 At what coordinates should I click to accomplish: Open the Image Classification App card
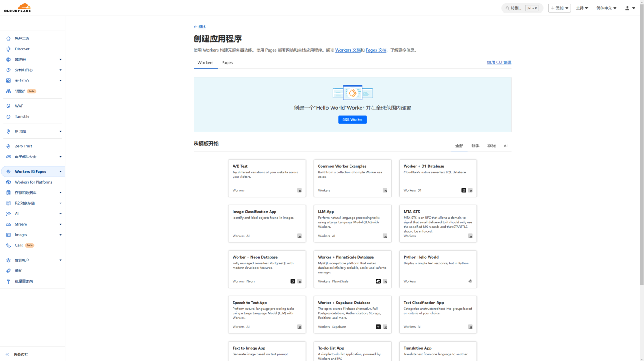[x=267, y=224]
